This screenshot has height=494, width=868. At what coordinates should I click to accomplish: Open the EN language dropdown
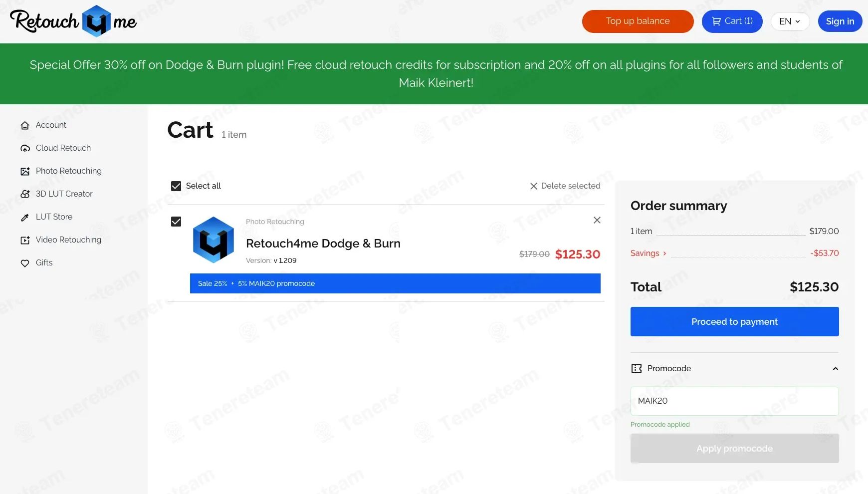coord(790,21)
